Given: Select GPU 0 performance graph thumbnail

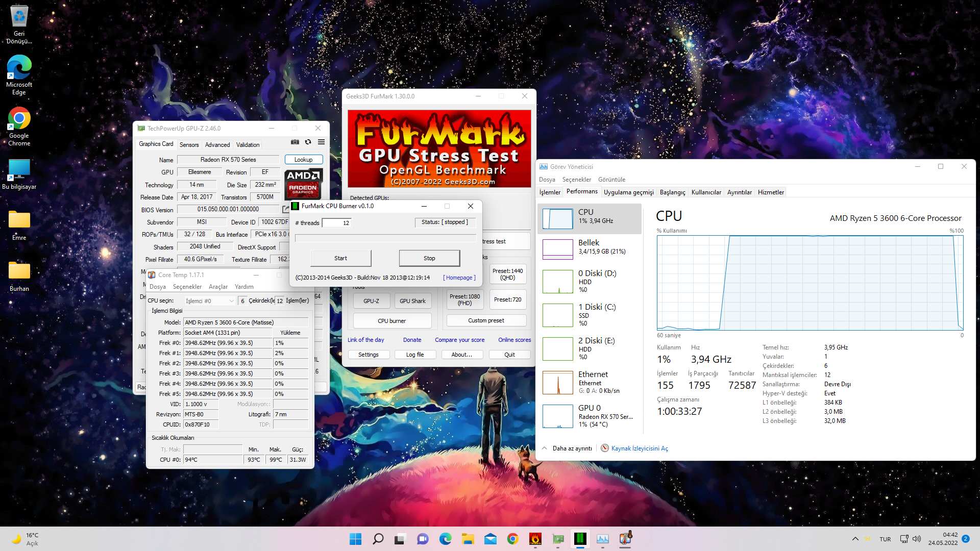Looking at the screenshot, I should point(557,416).
